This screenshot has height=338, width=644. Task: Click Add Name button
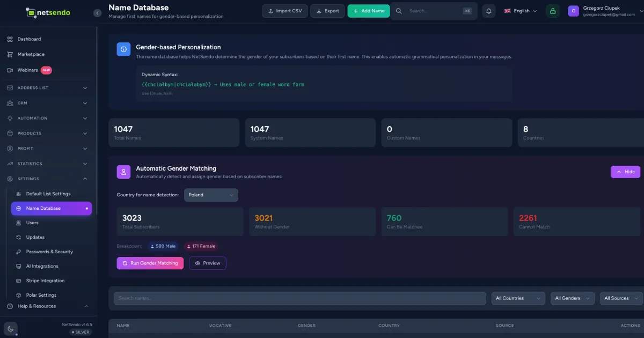[369, 11]
